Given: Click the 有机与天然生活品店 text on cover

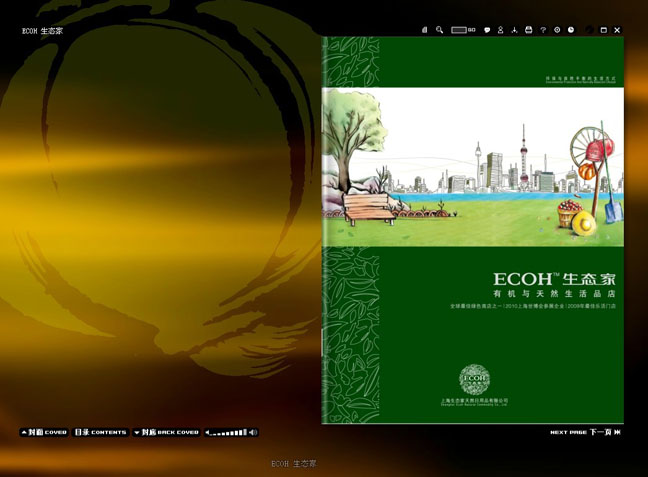Looking at the screenshot, I should (x=554, y=294).
